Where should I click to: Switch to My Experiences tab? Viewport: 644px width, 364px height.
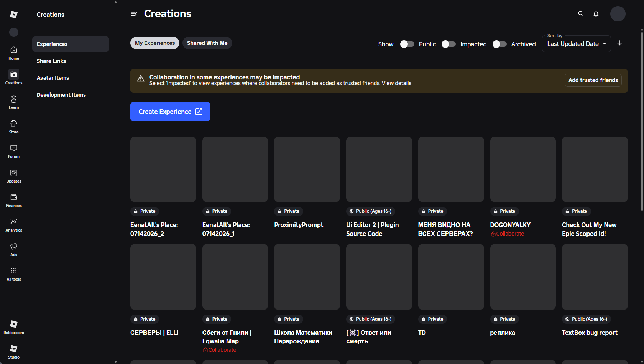[155, 43]
